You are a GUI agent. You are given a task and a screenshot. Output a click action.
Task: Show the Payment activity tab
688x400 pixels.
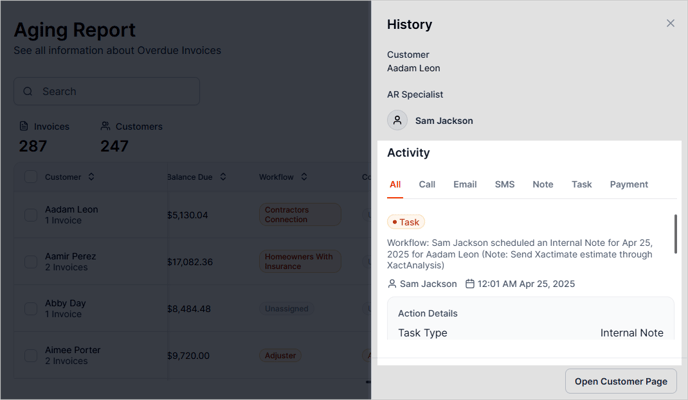click(x=629, y=184)
